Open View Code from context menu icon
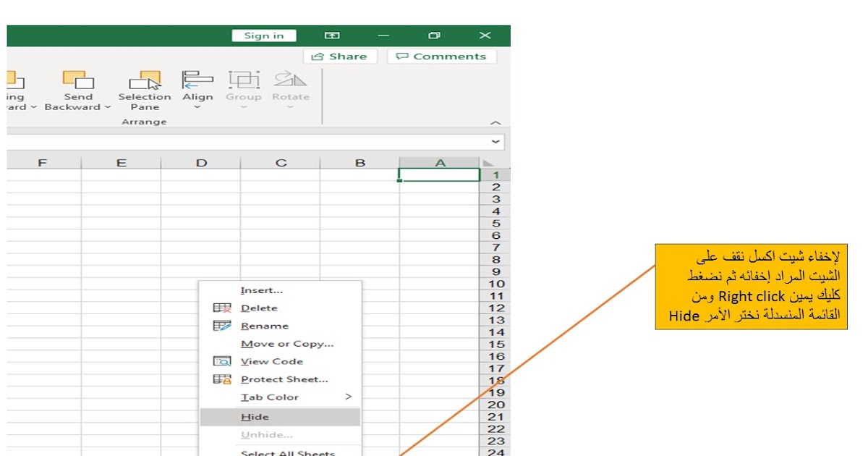 pos(221,361)
